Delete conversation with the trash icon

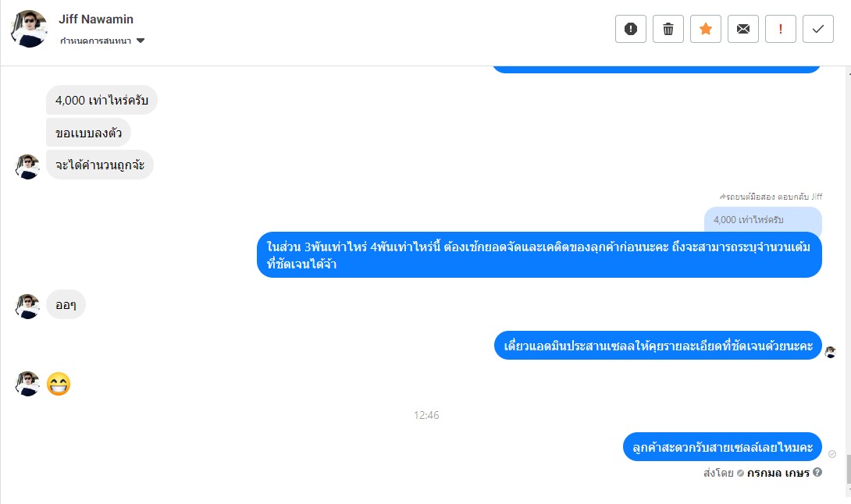point(668,29)
